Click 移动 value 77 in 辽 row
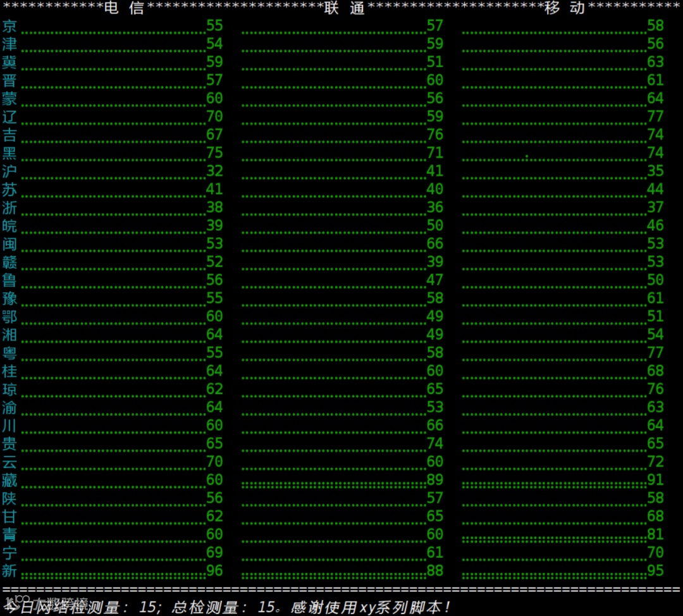 [656, 116]
